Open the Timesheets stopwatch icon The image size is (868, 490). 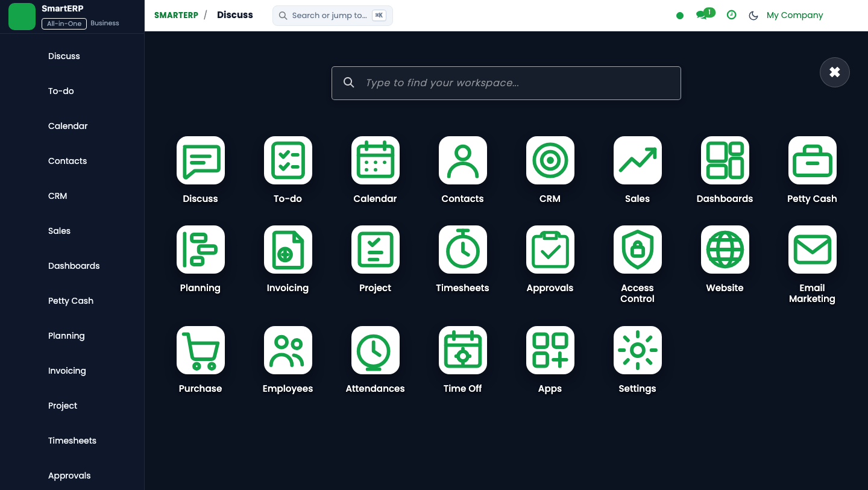[x=463, y=250]
